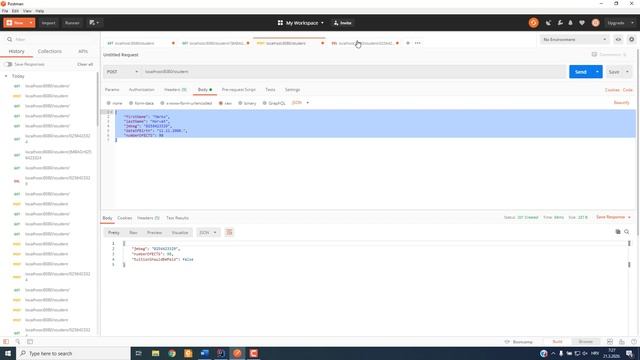Click the two-pane layout icon at bottom right
Viewport: 640px width, 360px height.
click(x=610, y=342)
